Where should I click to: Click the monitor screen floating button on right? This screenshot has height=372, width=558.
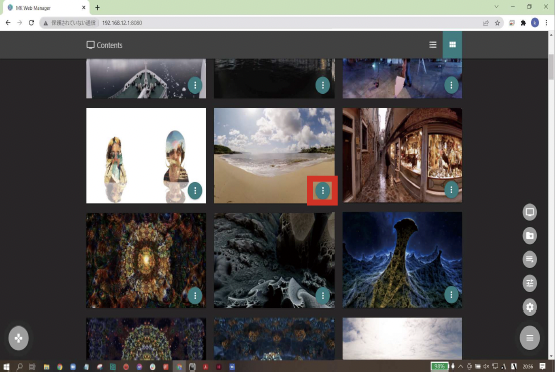pyautogui.click(x=530, y=212)
